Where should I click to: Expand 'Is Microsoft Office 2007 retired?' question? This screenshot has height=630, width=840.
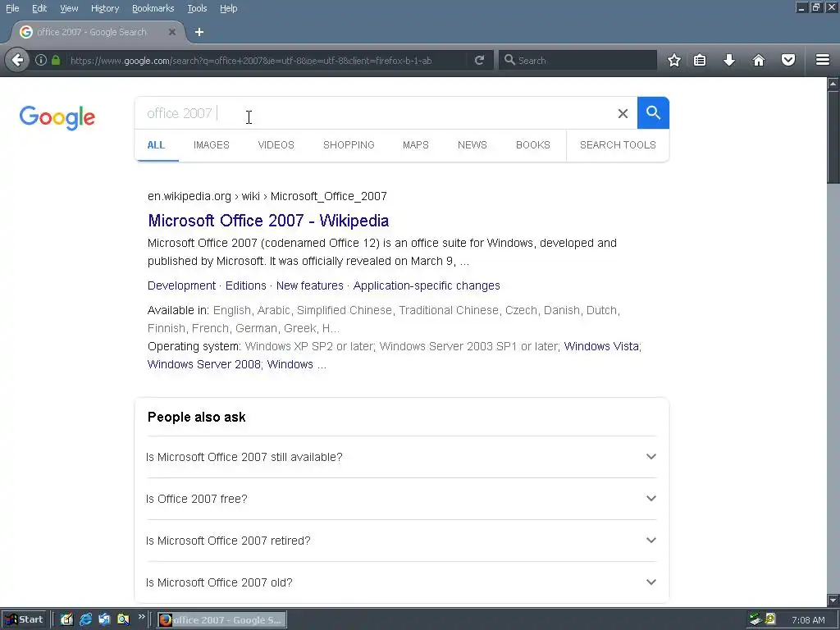click(x=401, y=541)
